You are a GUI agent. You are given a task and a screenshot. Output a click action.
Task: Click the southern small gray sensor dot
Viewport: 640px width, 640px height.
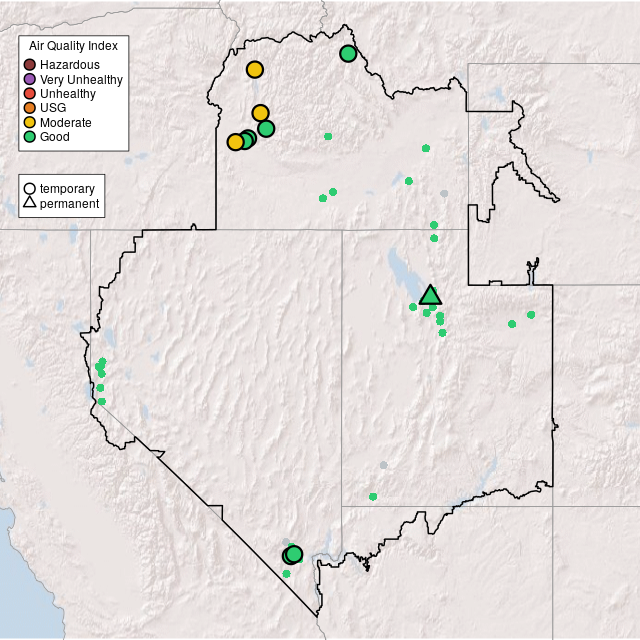[383, 465]
